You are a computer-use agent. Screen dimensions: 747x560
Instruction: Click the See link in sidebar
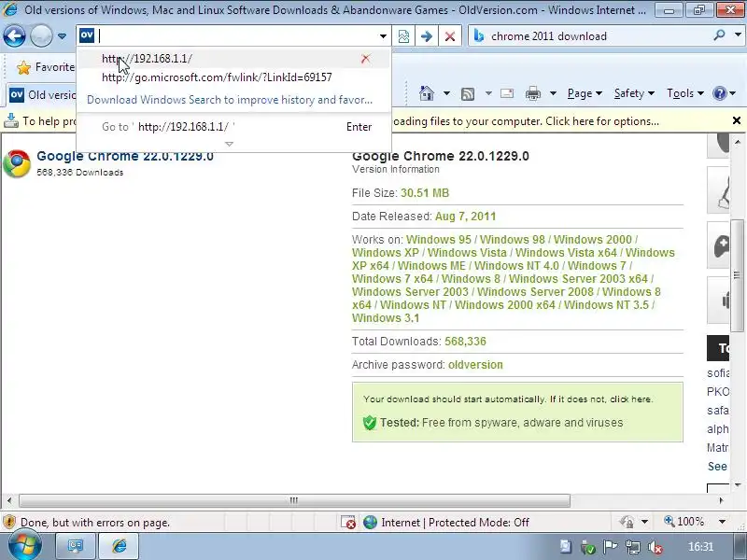point(717,466)
